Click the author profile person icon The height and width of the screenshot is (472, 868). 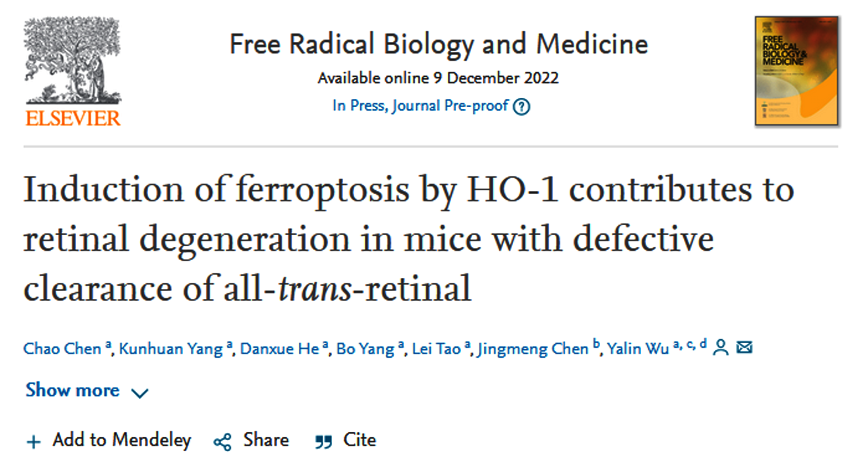[x=720, y=348]
